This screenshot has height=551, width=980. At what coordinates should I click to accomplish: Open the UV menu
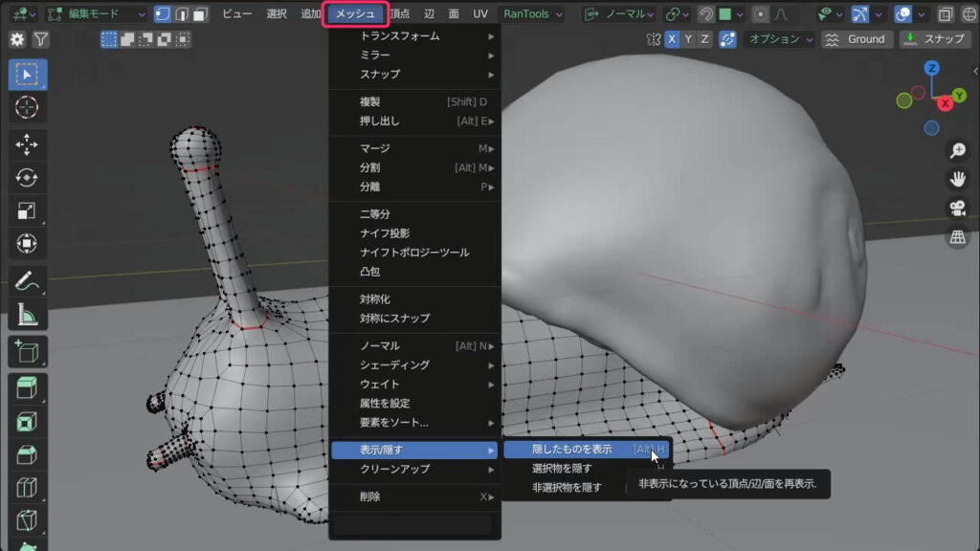tap(480, 13)
